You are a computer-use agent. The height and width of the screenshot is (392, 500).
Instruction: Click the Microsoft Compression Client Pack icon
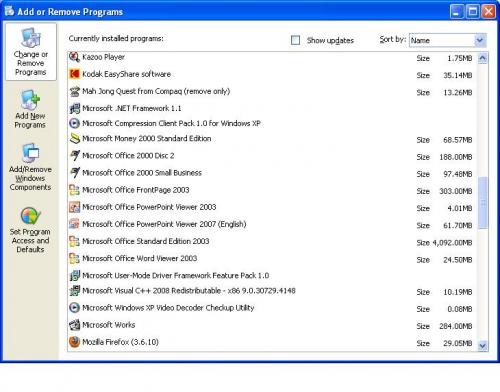[x=74, y=123]
